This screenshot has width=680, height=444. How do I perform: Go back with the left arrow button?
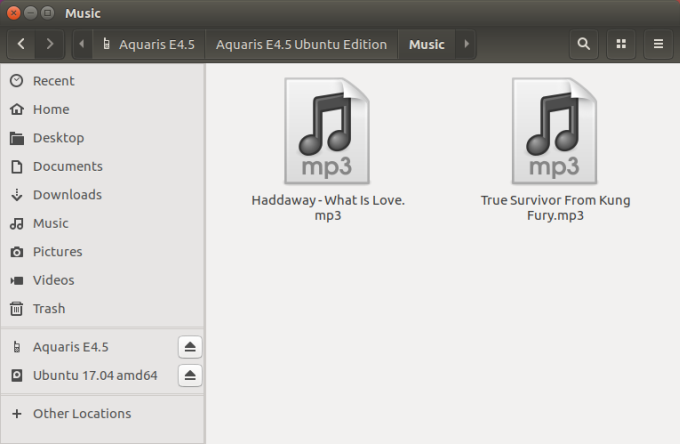coord(21,44)
